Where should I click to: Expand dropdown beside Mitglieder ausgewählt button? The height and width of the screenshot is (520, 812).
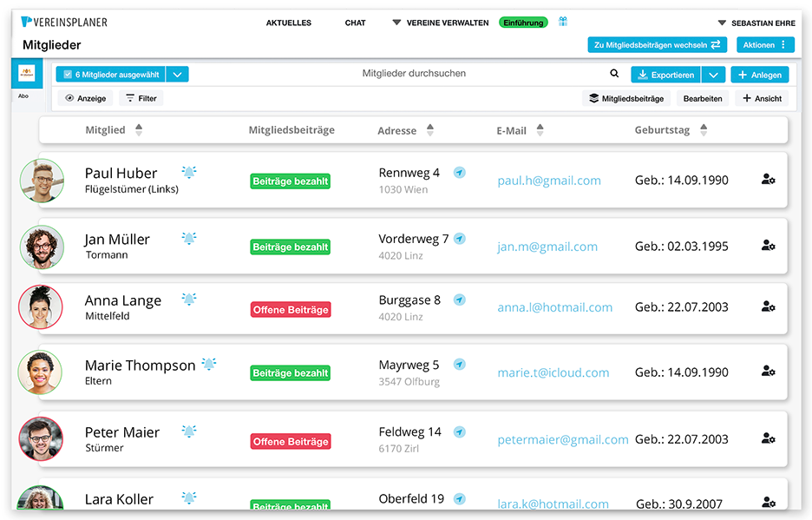pos(177,75)
